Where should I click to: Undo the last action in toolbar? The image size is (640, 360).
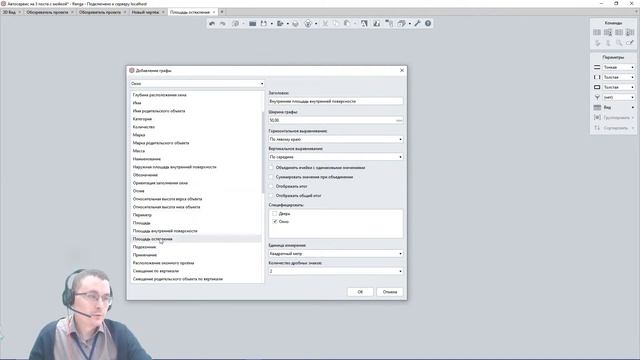(212, 24)
